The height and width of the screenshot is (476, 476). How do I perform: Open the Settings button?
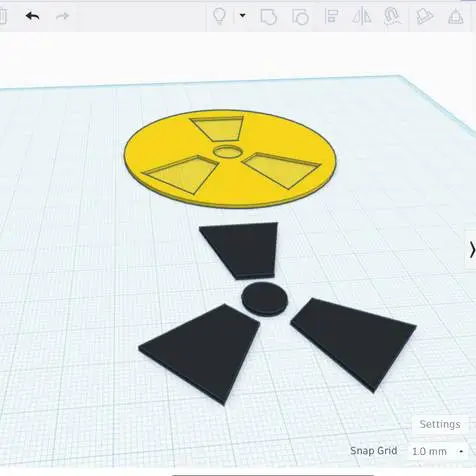440,424
